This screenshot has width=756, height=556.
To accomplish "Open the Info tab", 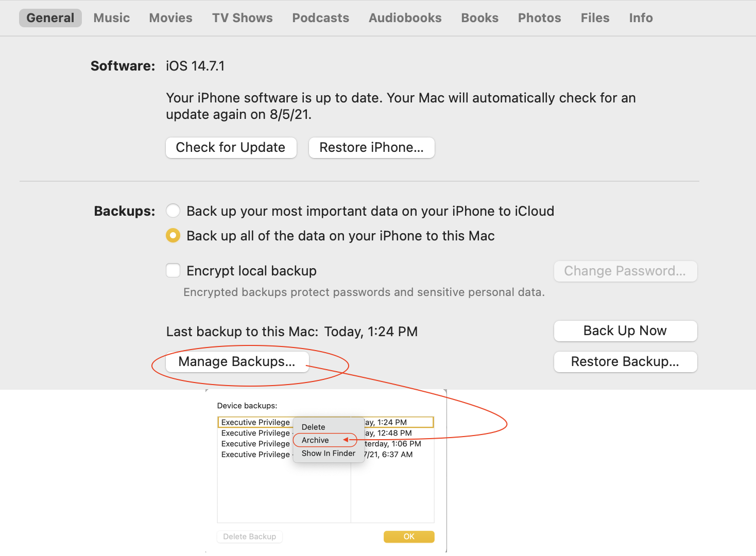I will 641,18.
